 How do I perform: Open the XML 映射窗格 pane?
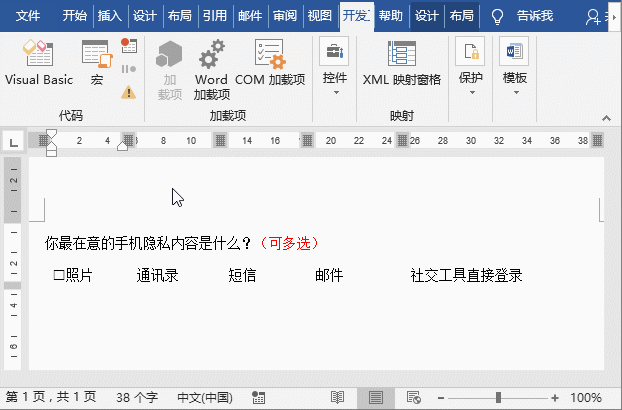point(402,62)
